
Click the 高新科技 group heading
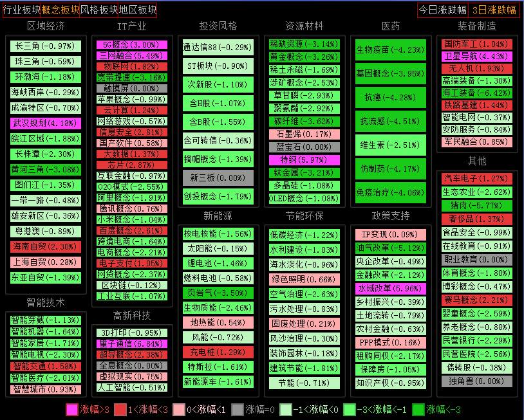pyautogui.click(x=132, y=315)
